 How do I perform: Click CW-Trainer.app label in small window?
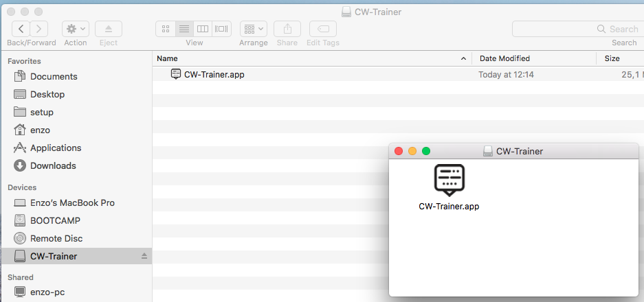point(449,207)
